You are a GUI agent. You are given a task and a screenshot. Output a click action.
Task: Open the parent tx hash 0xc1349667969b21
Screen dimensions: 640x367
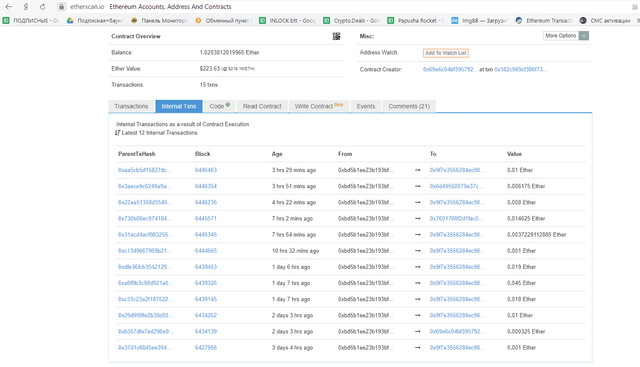pyautogui.click(x=144, y=251)
